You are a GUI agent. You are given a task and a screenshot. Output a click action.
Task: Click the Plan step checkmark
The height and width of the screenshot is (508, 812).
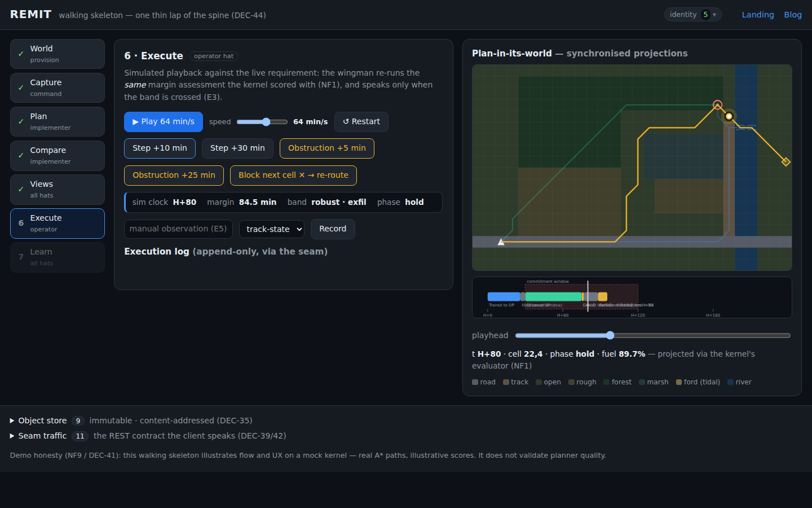pyautogui.click(x=21, y=122)
